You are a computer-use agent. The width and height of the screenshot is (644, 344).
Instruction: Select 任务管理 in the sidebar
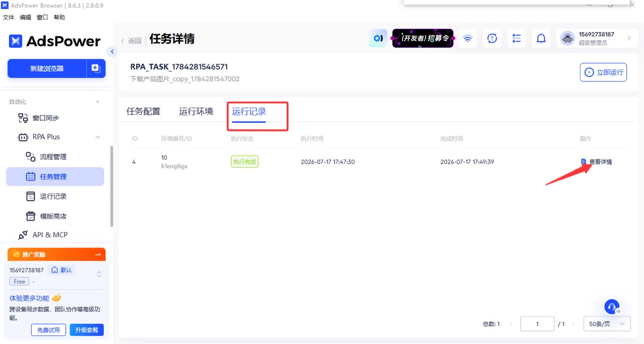tap(55, 177)
